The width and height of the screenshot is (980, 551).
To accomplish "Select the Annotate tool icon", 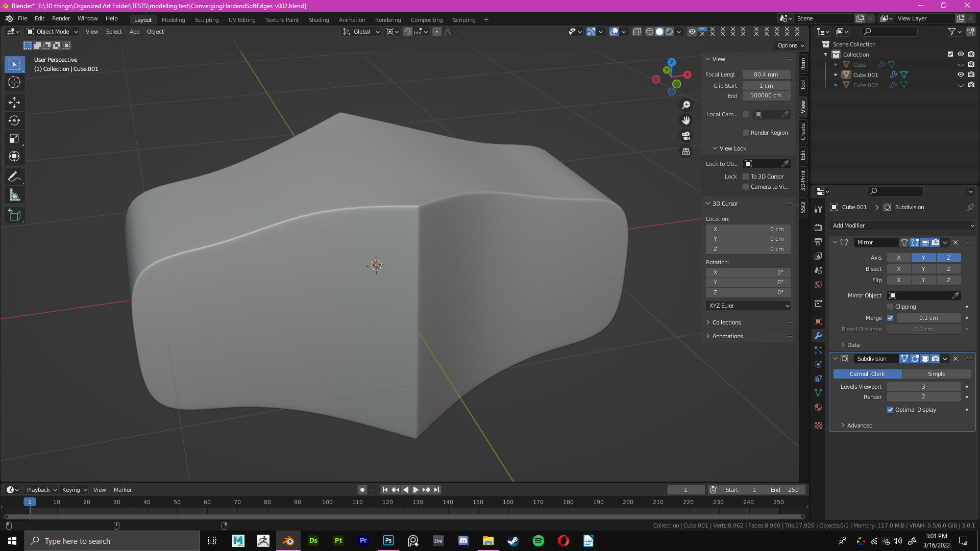I will [x=15, y=176].
